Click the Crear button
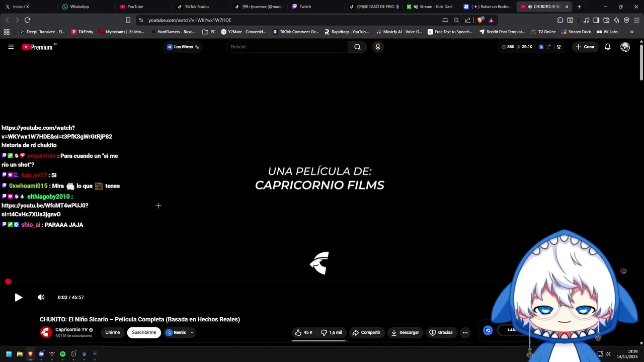 [585, 47]
